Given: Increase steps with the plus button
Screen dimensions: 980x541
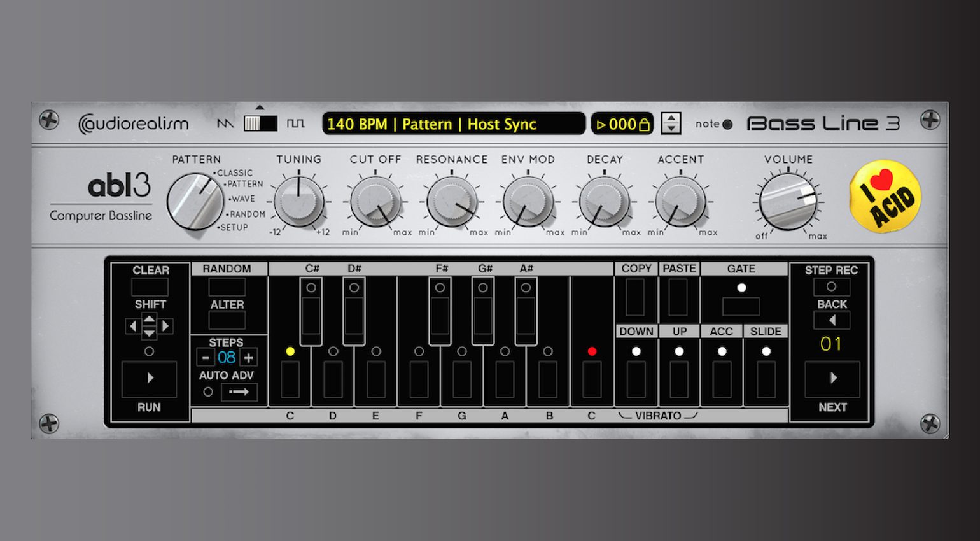Looking at the screenshot, I should coord(249,358).
